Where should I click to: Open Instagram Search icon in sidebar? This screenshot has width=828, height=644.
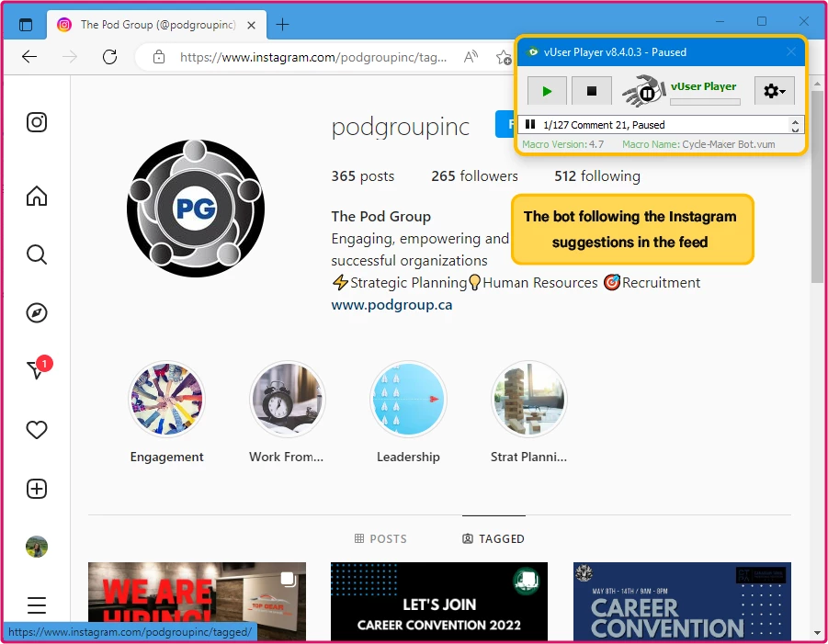tap(37, 254)
